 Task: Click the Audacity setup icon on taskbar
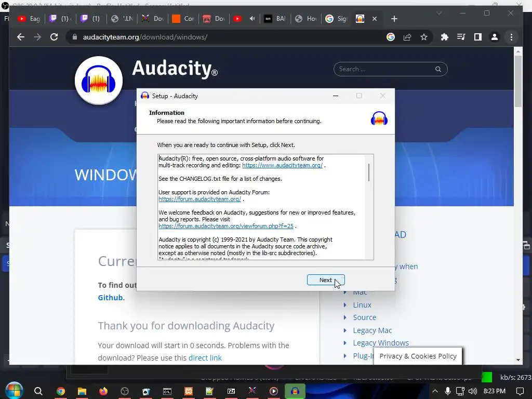[295, 391]
